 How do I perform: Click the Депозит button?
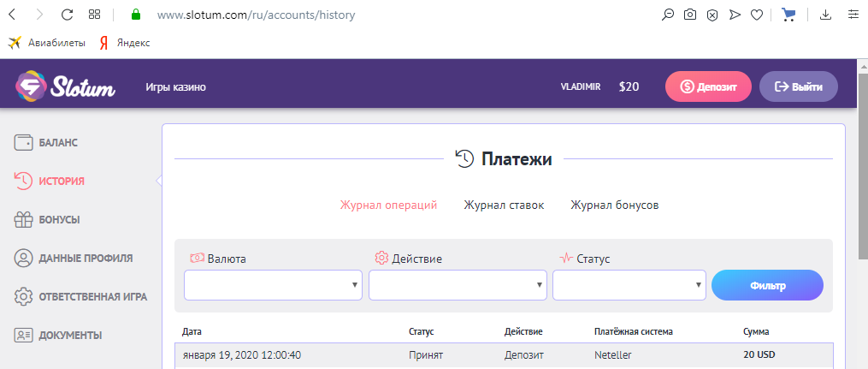click(x=708, y=87)
